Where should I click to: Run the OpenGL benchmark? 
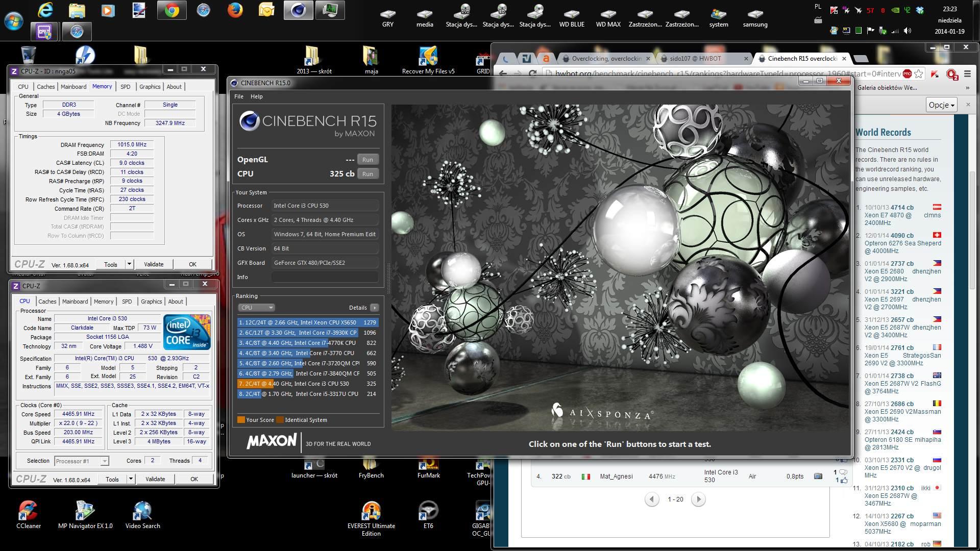367,160
